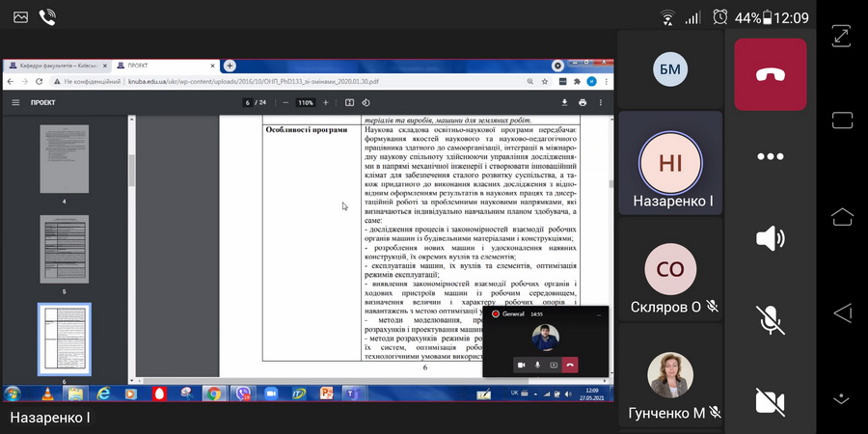Click the PDF download icon

[565, 102]
